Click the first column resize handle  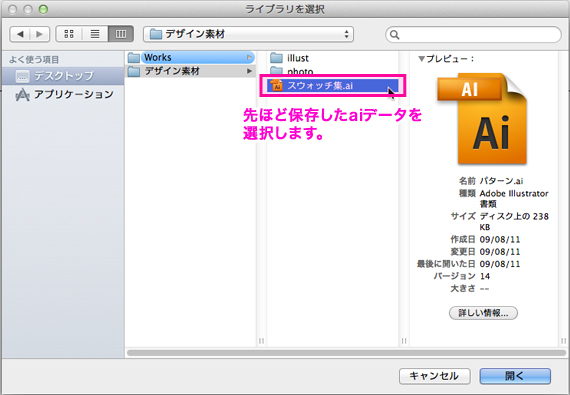point(261,341)
